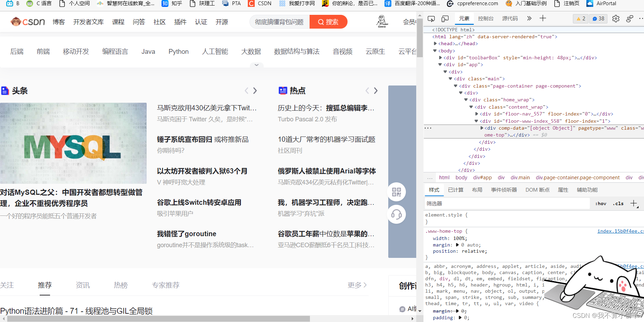The image size is (644, 322).
Task: Click the MYSQL article thumbnail
Action: 73,143
